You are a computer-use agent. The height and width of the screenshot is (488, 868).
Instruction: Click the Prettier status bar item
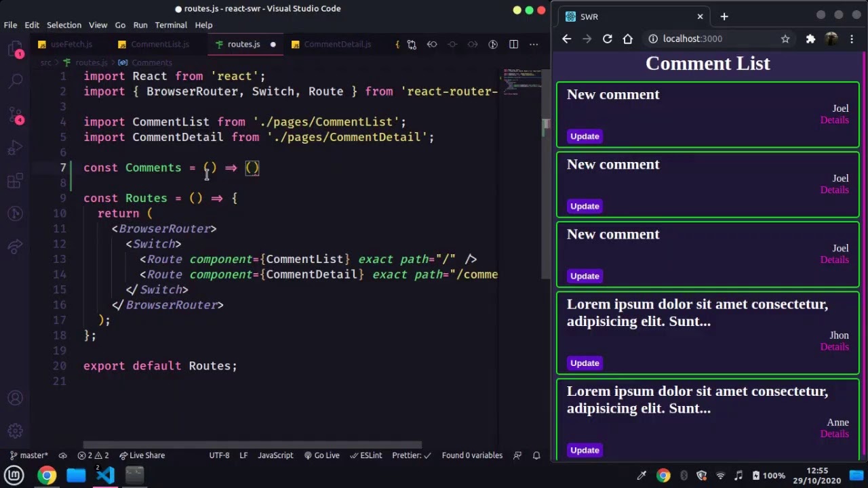coord(411,455)
